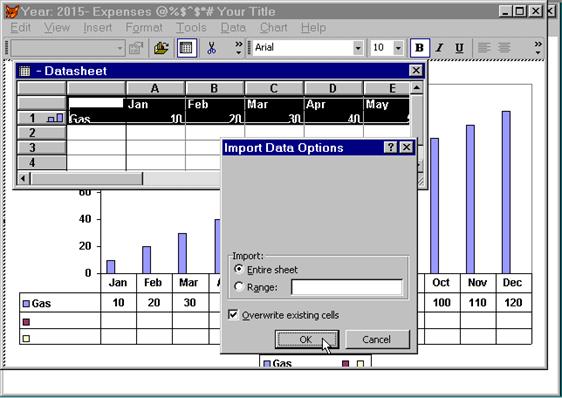Click the pale yellow series swatch in data table
This screenshot has width=562, height=398.
26,338
